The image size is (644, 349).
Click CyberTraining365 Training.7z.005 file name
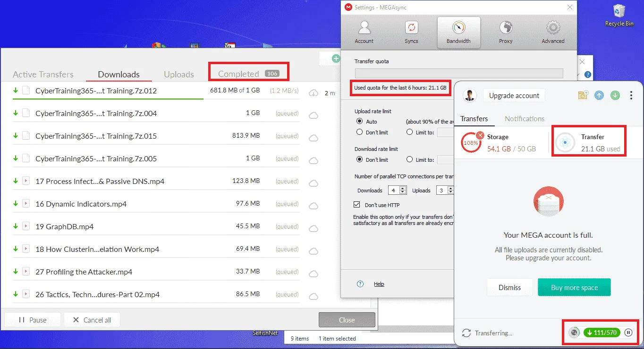96,158
